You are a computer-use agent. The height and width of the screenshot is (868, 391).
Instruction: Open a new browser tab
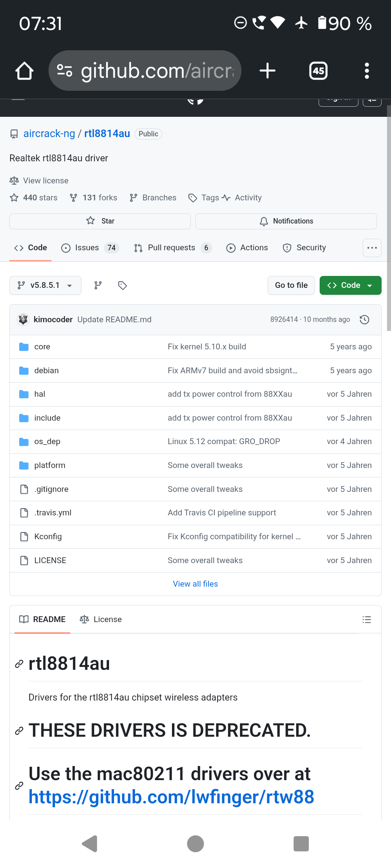(x=268, y=71)
